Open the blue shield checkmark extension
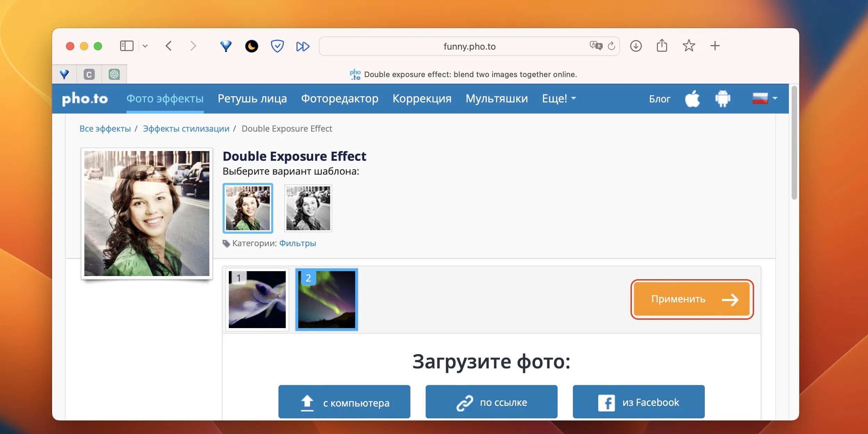868x434 pixels. pyautogui.click(x=277, y=46)
